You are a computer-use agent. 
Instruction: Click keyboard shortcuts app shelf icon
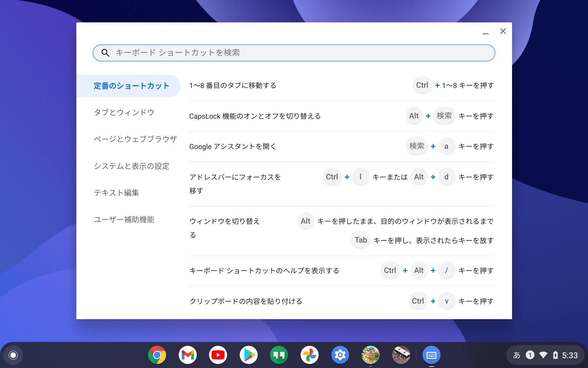(431, 355)
